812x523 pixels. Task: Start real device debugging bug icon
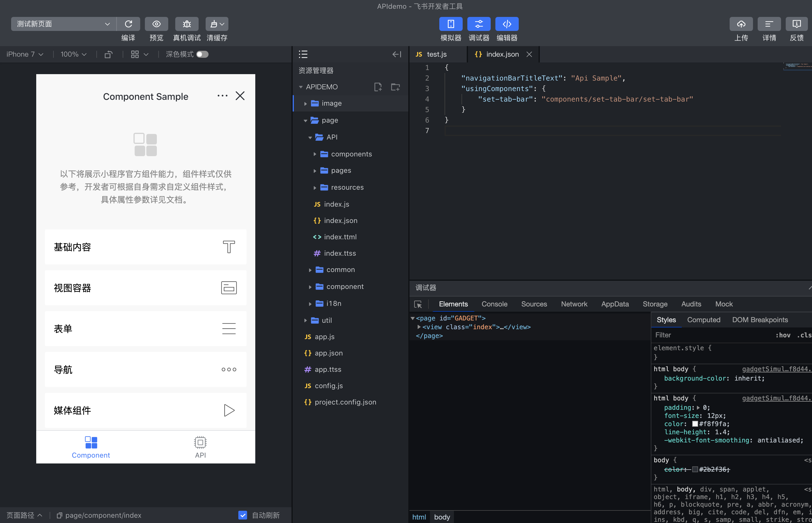[187, 24]
